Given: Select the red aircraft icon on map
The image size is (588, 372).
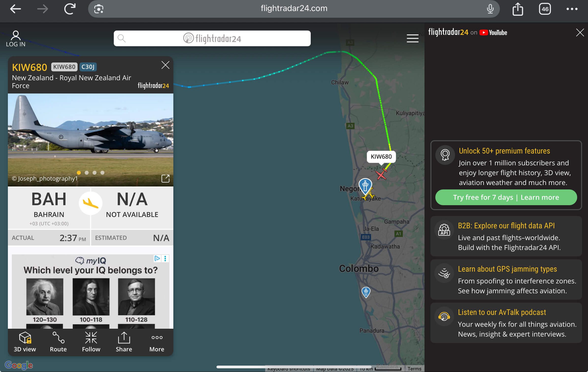Looking at the screenshot, I should 381,174.
